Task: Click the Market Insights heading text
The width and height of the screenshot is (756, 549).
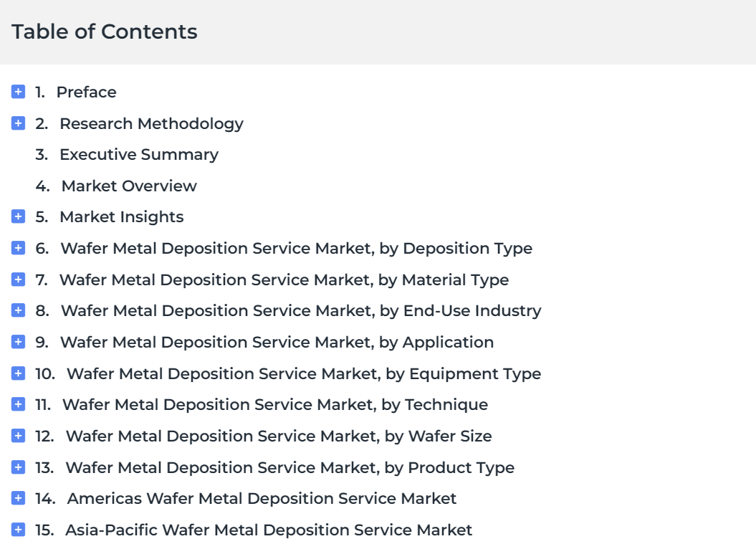Action: tap(121, 217)
